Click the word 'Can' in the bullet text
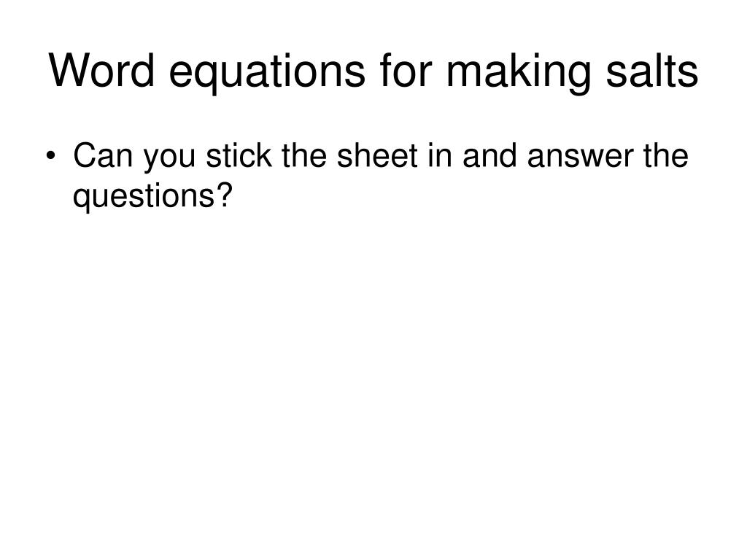Image resolution: width=747 pixels, height=560 pixels. tap(103, 155)
